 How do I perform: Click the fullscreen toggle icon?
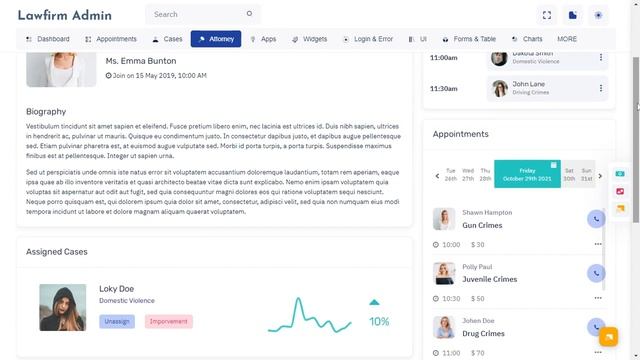(547, 16)
